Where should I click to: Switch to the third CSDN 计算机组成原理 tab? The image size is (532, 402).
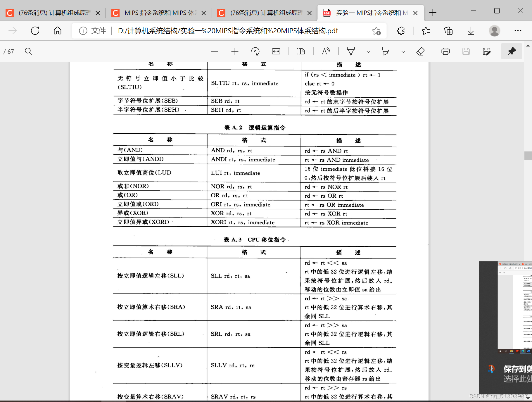(x=266, y=13)
